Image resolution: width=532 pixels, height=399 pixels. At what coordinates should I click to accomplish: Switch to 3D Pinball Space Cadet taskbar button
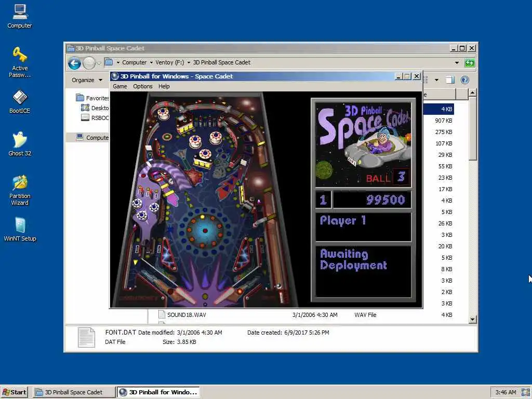[x=74, y=392]
